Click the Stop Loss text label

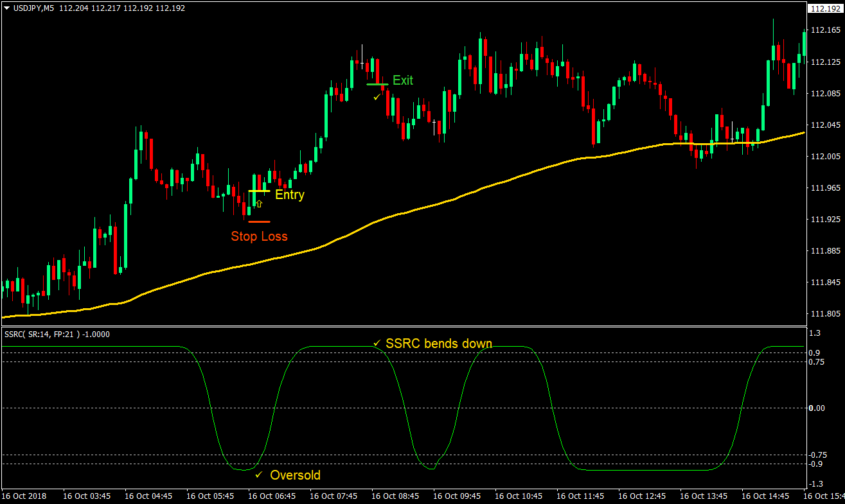pyautogui.click(x=259, y=236)
